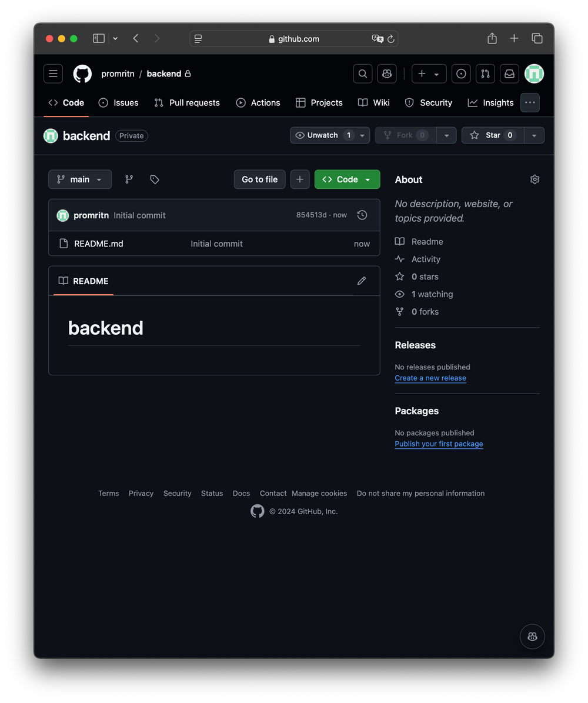The width and height of the screenshot is (588, 703).
Task: Show more repository tabs with ellipsis button
Action: pyautogui.click(x=530, y=103)
